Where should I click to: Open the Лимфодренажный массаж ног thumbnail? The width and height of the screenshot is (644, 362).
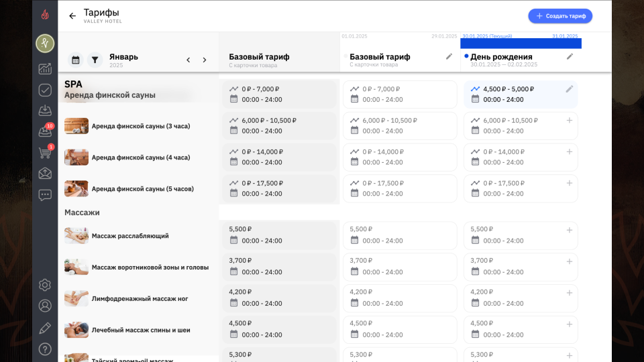pyautogui.click(x=76, y=298)
